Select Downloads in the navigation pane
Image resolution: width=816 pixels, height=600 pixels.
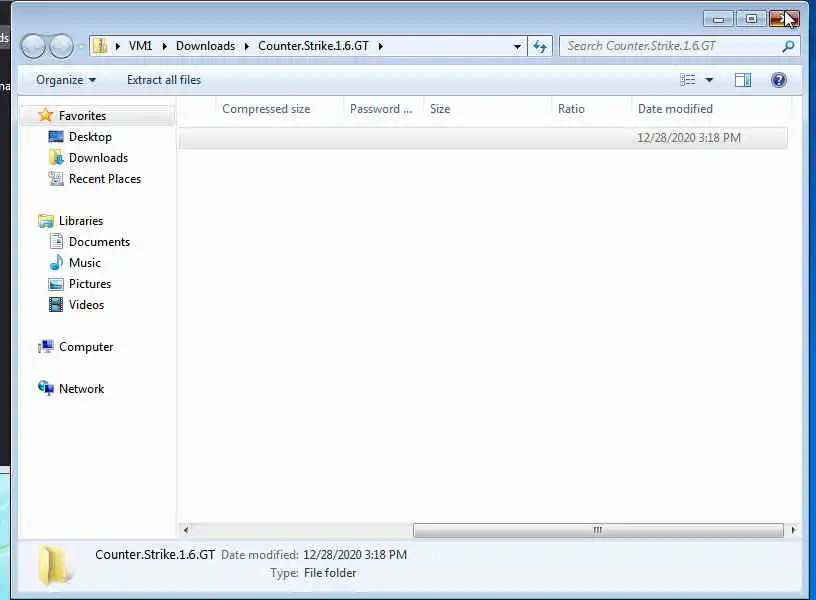pyautogui.click(x=98, y=158)
